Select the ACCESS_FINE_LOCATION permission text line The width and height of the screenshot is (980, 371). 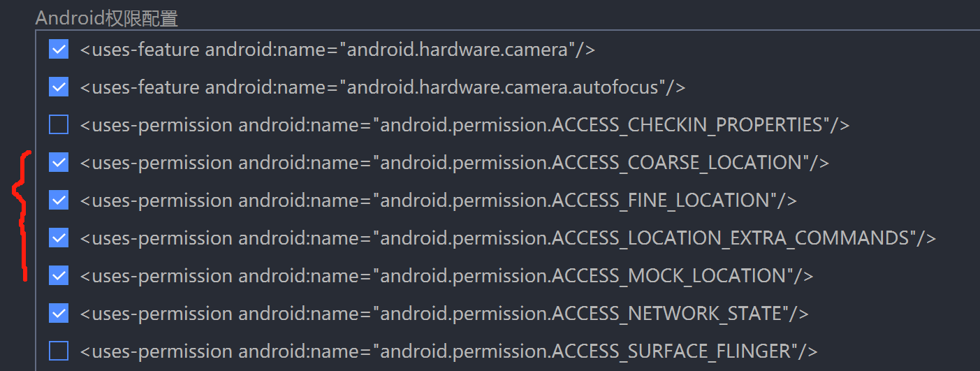point(438,201)
